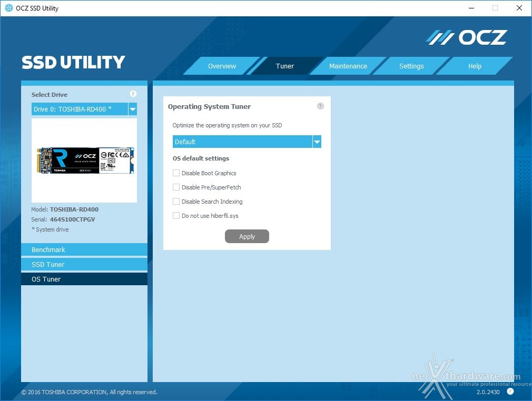The width and height of the screenshot is (532, 401).
Task: Enable Disable Boot Graphics checkbox
Action: coord(176,173)
